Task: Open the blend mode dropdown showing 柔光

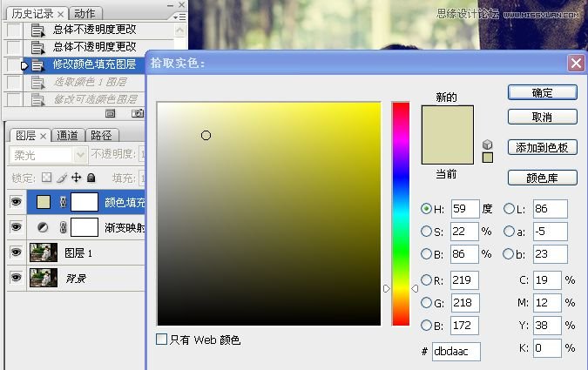Action: click(49, 154)
